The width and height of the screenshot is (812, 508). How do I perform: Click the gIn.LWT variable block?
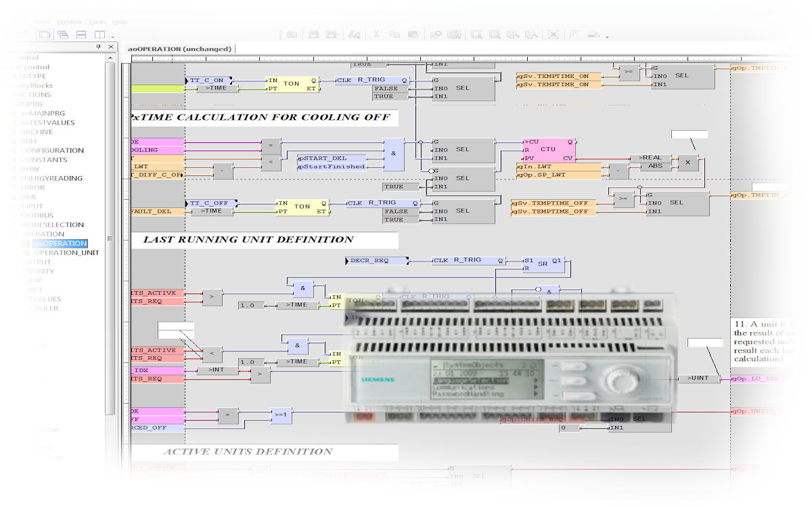558,166
